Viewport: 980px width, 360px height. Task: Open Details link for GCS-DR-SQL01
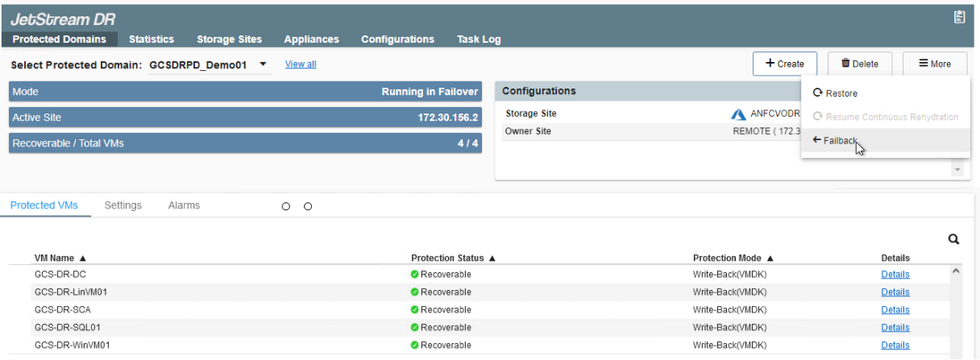[x=895, y=328]
